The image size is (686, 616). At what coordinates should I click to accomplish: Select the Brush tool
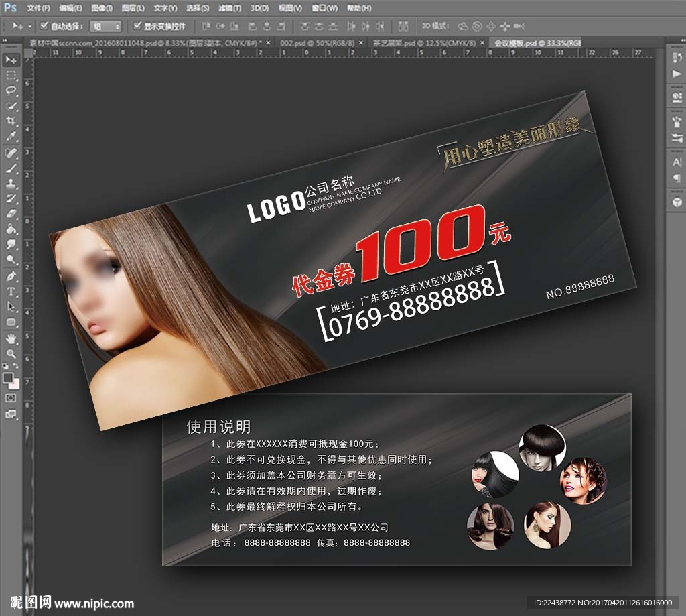click(11, 168)
